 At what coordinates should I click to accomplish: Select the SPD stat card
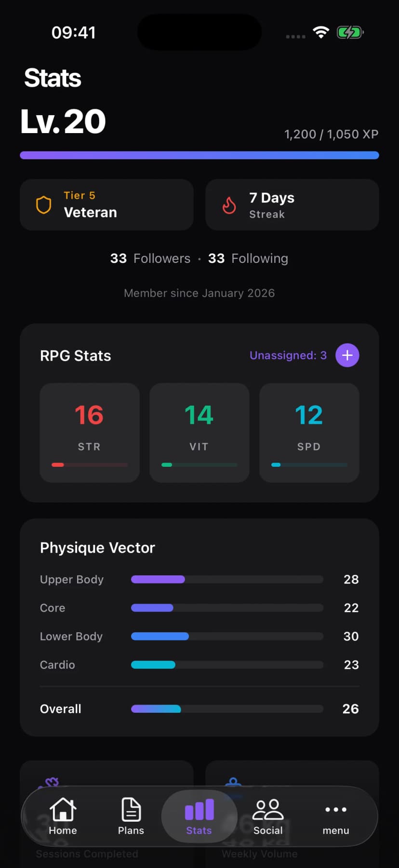[x=308, y=433]
